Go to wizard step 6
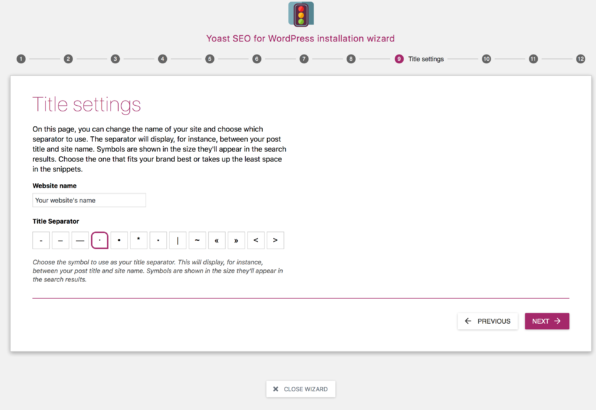The image size is (596, 411). 257,59
